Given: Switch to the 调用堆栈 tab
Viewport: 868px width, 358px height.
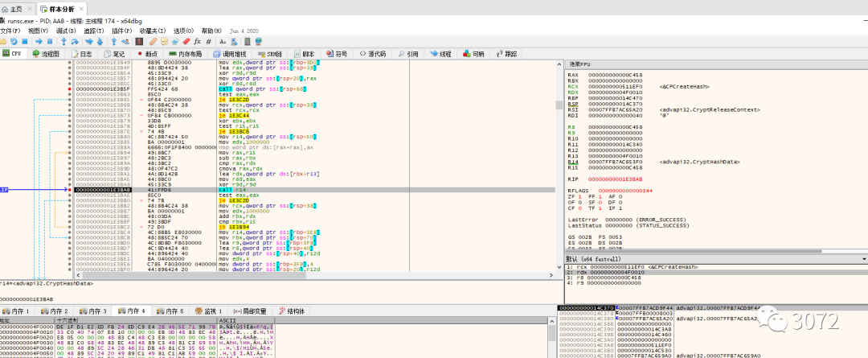Looking at the screenshot, I should (x=230, y=54).
